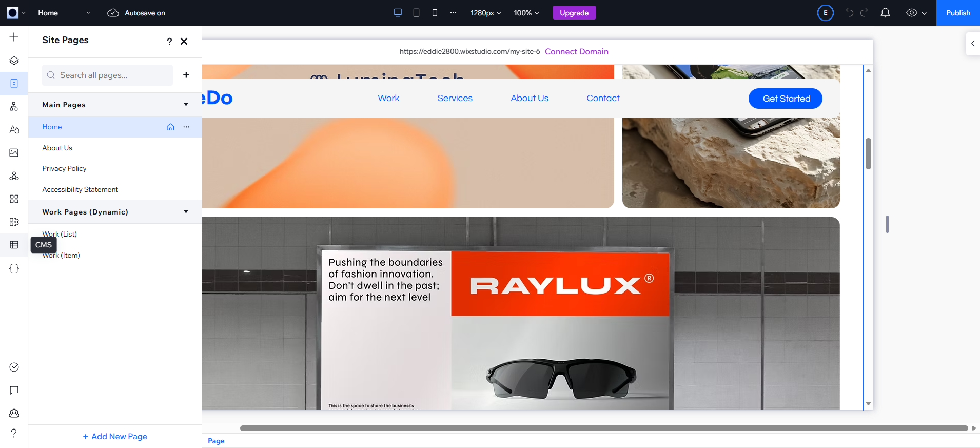Collapse the Work Pages (Dynamic) section
Viewport: 980px width, 448px height.
pos(186,212)
